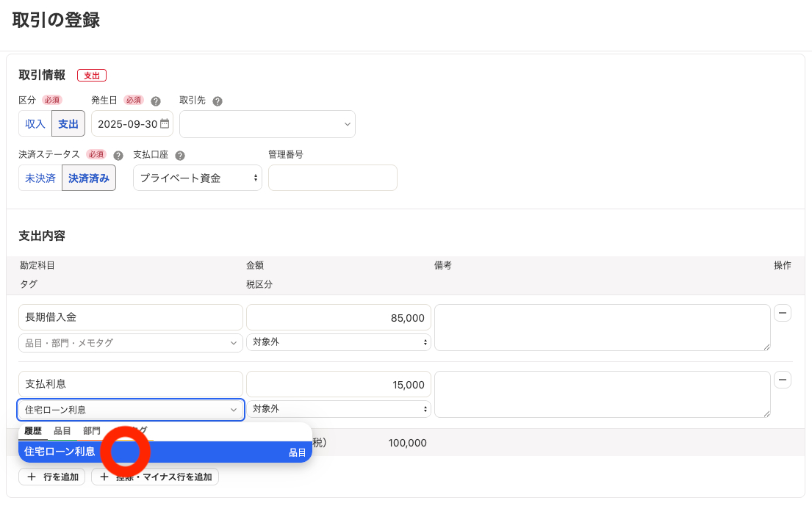Image resolution: width=812 pixels, height=506 pixels.
Task: Open the calendar picker in the date field
Action: pos(165,124)
